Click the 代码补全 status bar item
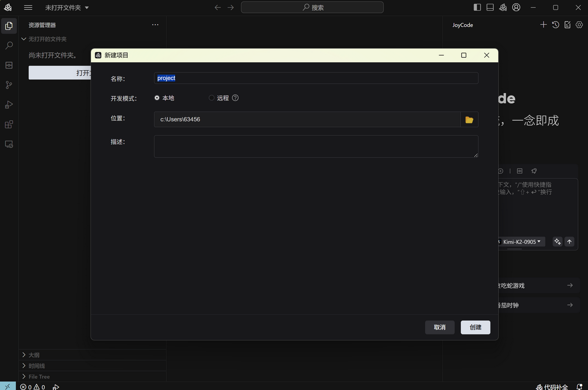The height and width of the screenshot is (390, 588). (x=551, y=387)
